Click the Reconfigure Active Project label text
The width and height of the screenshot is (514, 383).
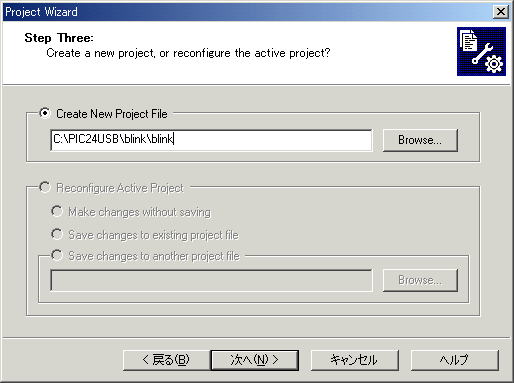click(x=120, y=188)
